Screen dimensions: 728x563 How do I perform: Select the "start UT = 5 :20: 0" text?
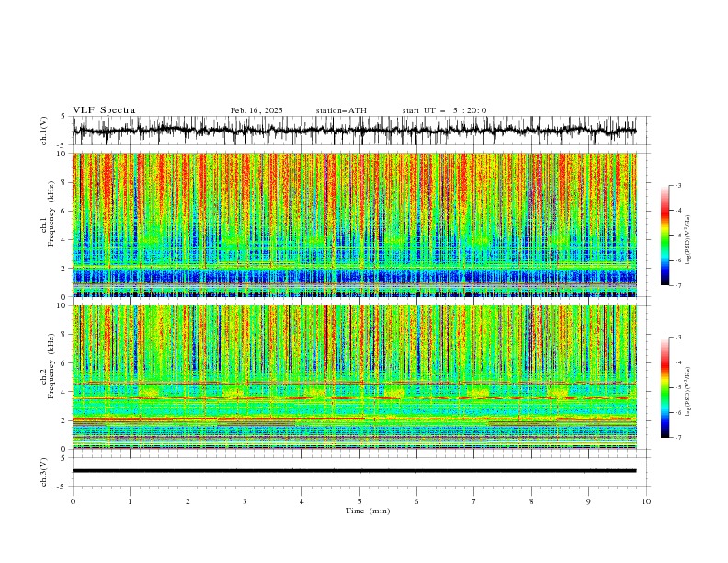coord(444,110)
